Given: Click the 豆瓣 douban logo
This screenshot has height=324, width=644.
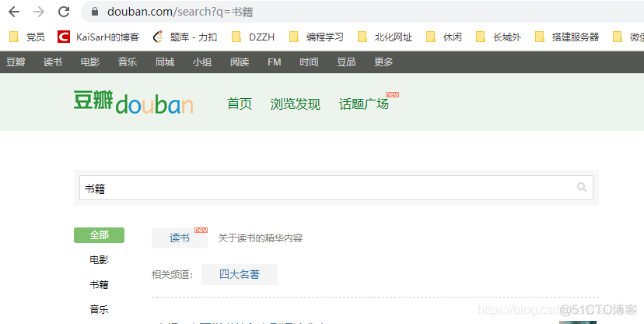Looking at the screenshot, I should pos(134,102).
